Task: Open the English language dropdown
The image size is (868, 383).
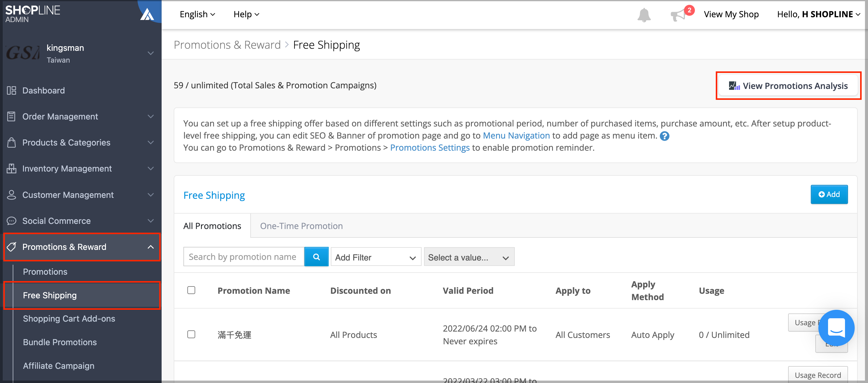Action: (x=197, y=14)
